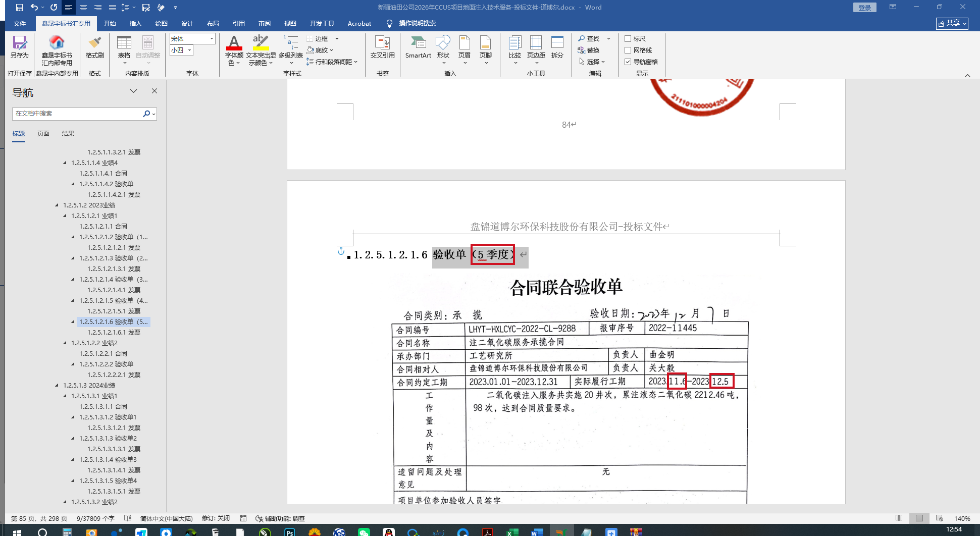Collapse the ribbon with the chevron arrow

point(967,75)
